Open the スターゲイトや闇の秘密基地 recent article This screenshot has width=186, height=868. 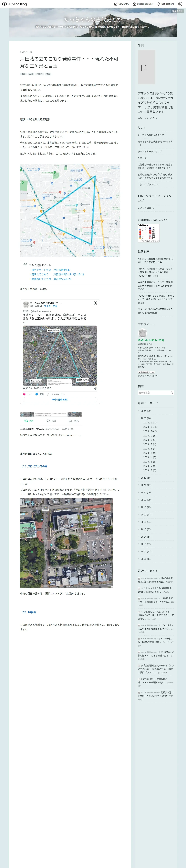(x=155, y=311)
